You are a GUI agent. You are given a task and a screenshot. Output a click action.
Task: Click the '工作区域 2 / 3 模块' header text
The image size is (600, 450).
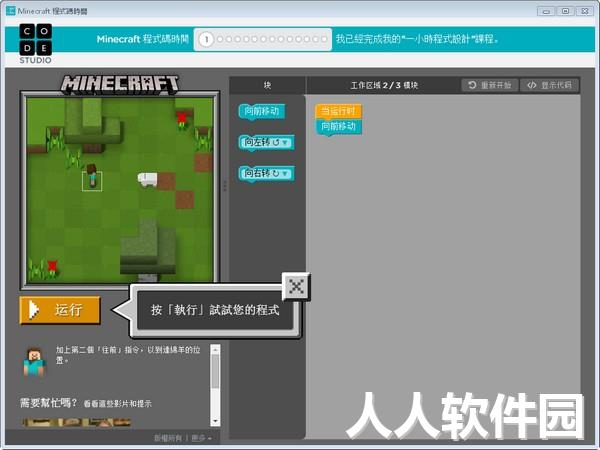click(384, 85)
